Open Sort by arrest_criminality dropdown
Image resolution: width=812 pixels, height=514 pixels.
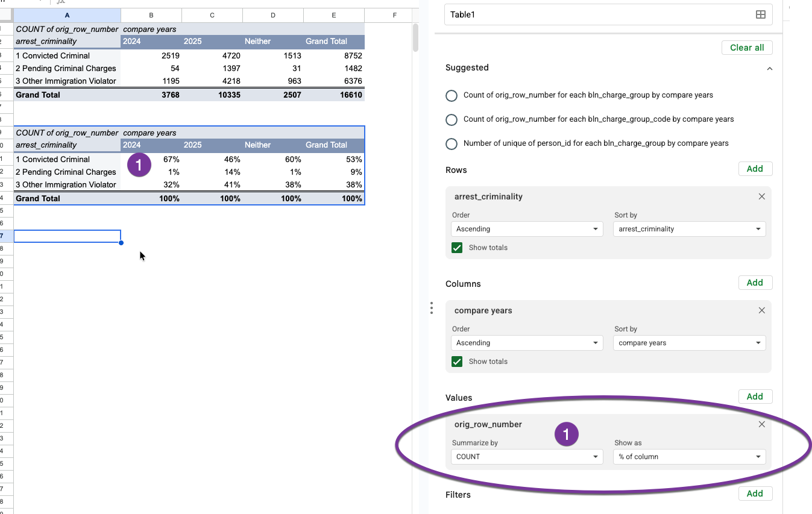[689, 229]
